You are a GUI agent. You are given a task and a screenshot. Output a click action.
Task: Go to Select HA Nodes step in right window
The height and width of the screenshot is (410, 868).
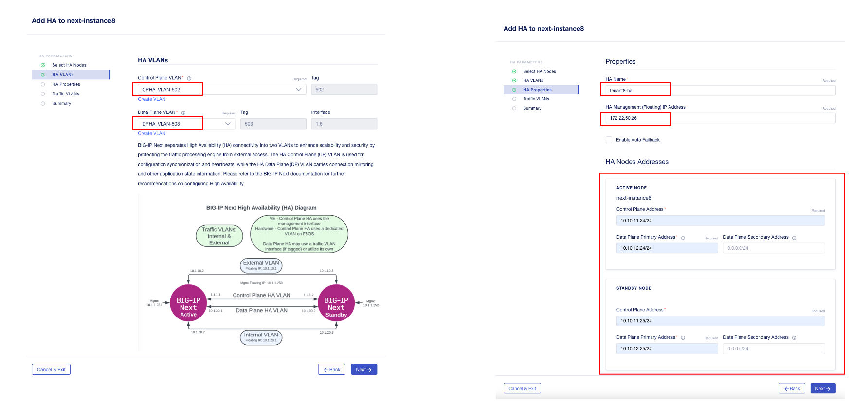pyautogui.click(x=540, y=71)
